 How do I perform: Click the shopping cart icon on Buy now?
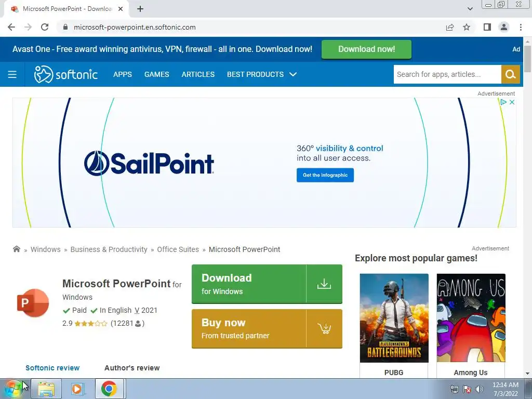click(324, 328)
